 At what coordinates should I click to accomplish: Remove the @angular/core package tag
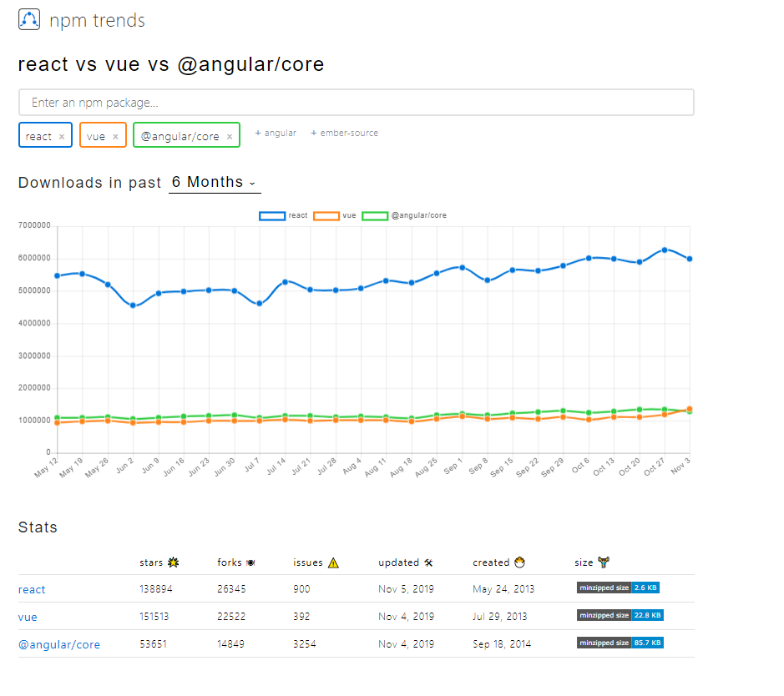pos(230,136)
